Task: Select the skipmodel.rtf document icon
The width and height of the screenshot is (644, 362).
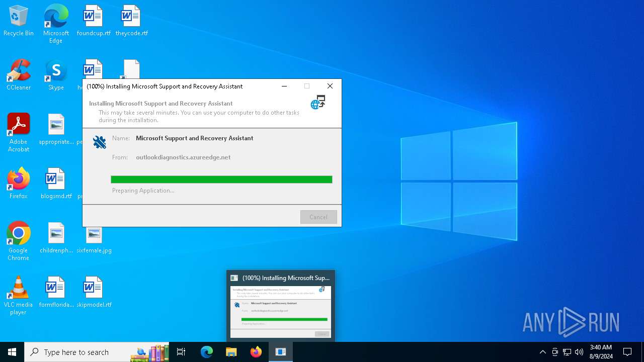Action: pos(94,292)
